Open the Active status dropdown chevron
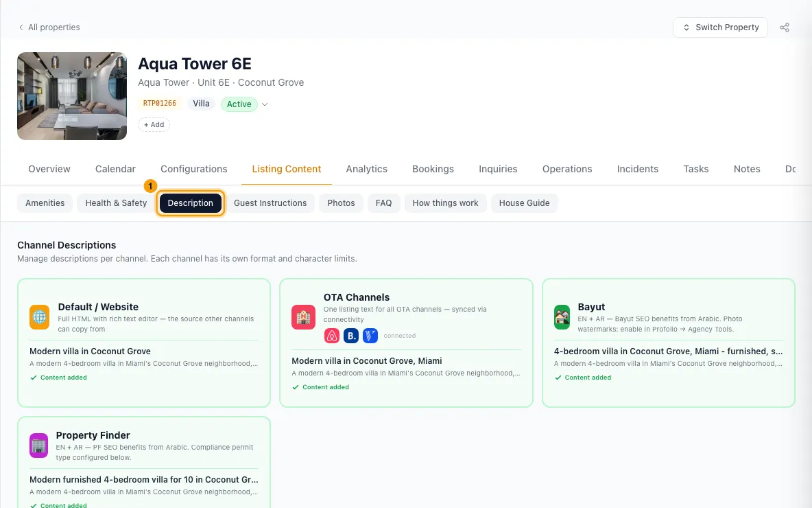 (x=265, y=104)
